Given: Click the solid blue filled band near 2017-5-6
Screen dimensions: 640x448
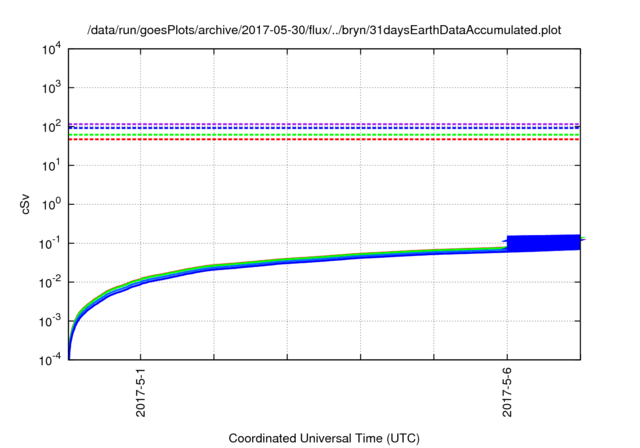Looking at the screenshot, I should pyautogui.click(x=543, y=242).
